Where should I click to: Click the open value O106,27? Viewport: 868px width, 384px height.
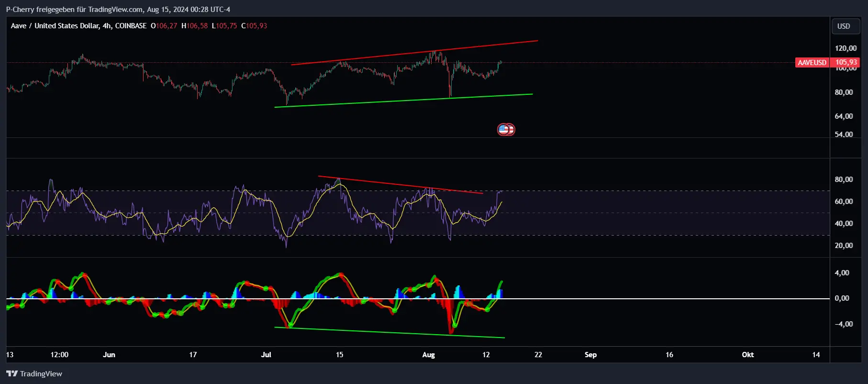[x=164, y=26]
